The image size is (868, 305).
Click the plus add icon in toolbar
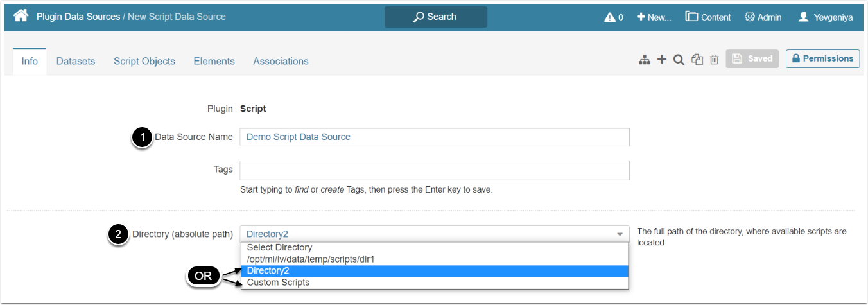(x=662, y=60)
